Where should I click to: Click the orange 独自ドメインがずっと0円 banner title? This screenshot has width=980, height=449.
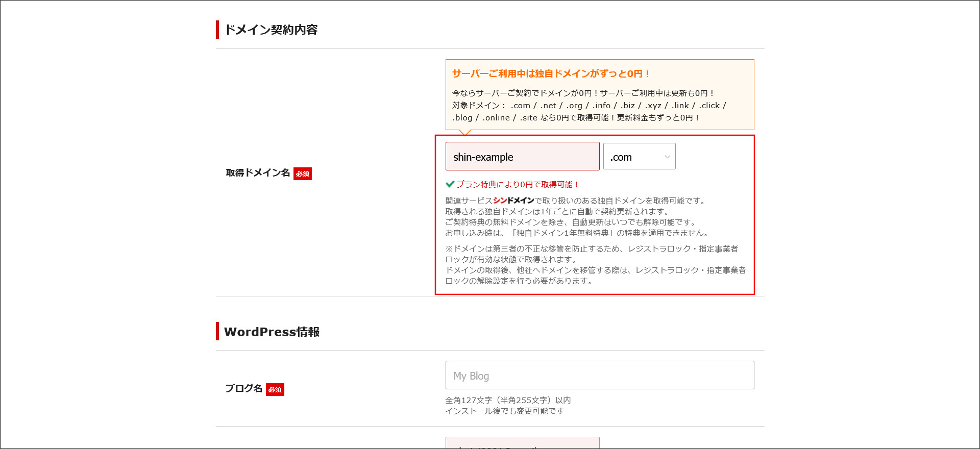pyautogui.click(x=551, y=73)
